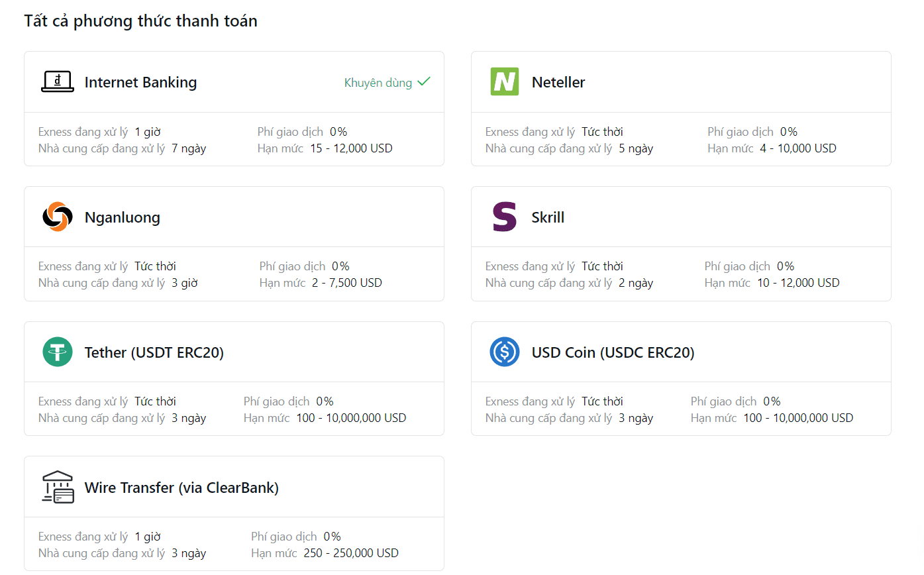
Task: Choose USD Coin (USDC ERC20) title
Action: (x=613, y=352)
